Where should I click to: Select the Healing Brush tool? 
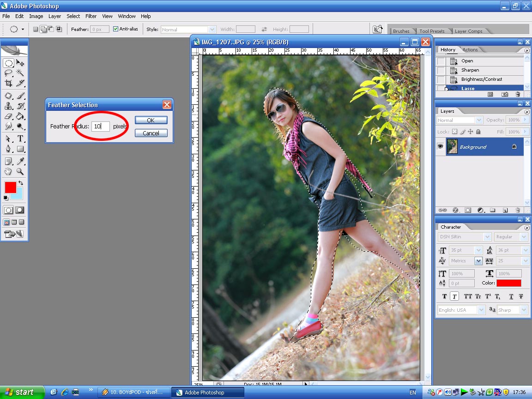(8, 96)
